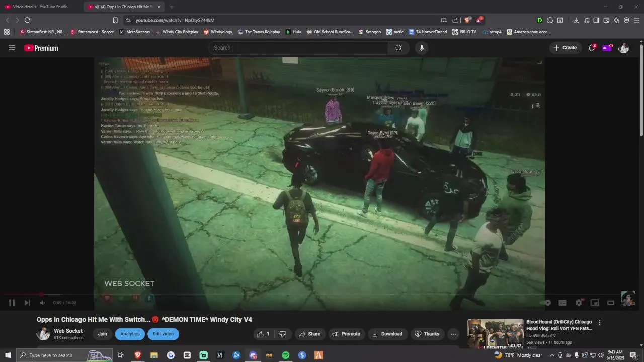Send a Thanks to the creator
The width and height of the screenshot is (644, 362).
pyautogui.click(x=427, y=334)
